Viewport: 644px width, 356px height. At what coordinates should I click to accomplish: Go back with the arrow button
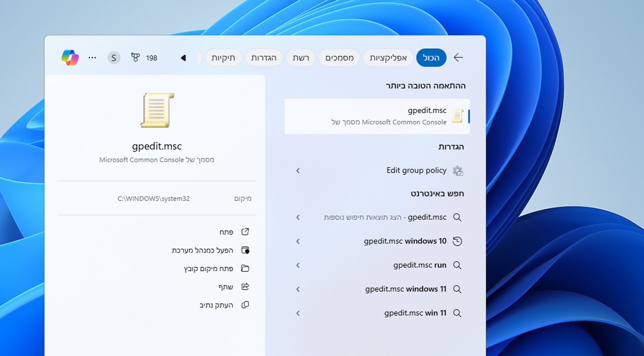pyautogui.click(x=458, y=58)
